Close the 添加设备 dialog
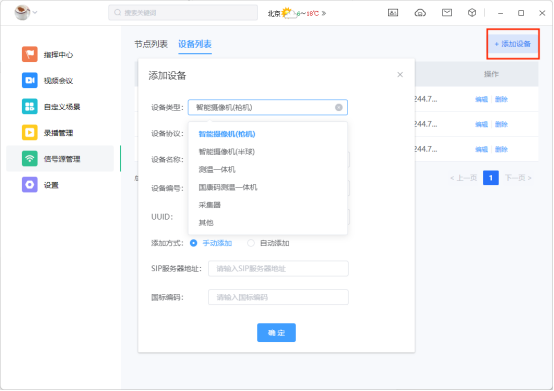The height and width of the screenshot is (391, 554). tap(400, 75)
